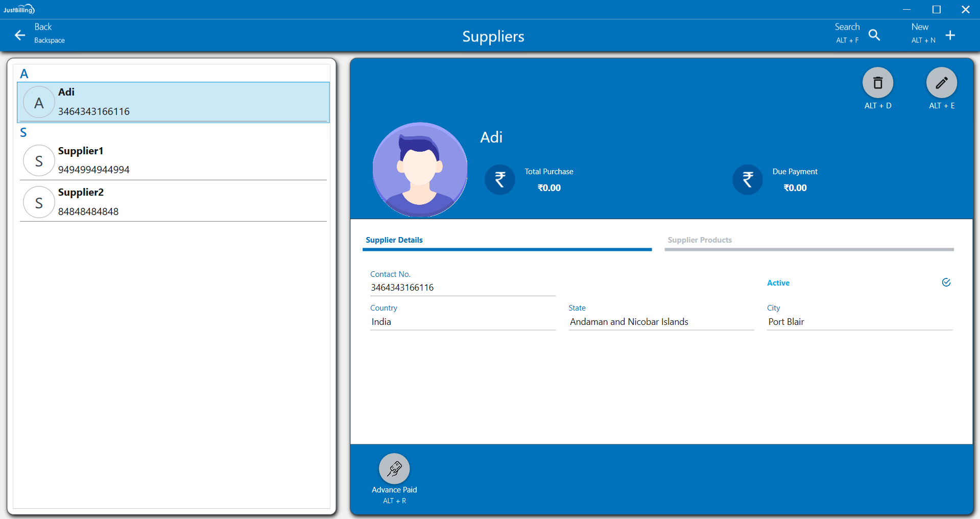The image size is (980, 519).
Task: Click the Due Payment rupee icon
Action: [747, 179]
